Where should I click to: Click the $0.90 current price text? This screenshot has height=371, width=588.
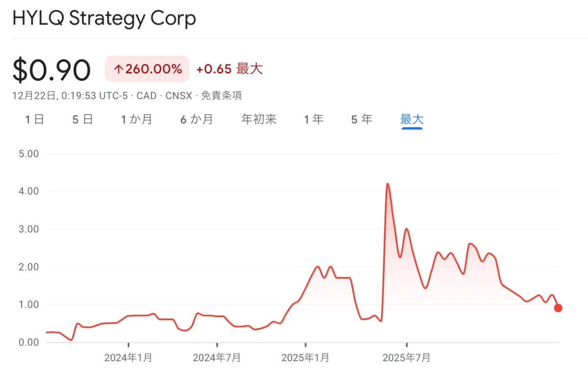tap(51, 69)
